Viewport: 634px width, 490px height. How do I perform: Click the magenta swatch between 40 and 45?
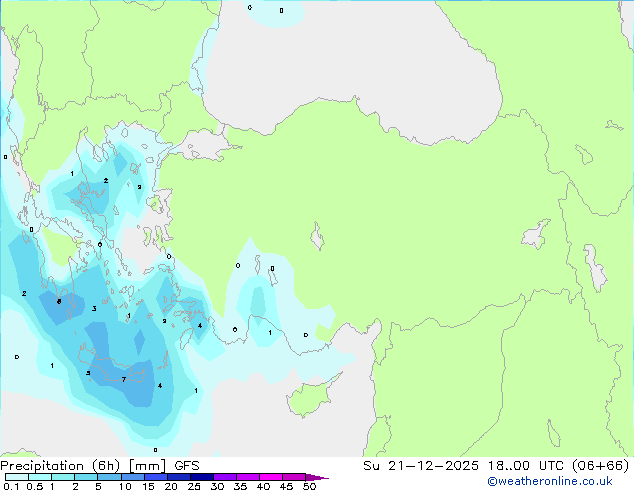271,477
